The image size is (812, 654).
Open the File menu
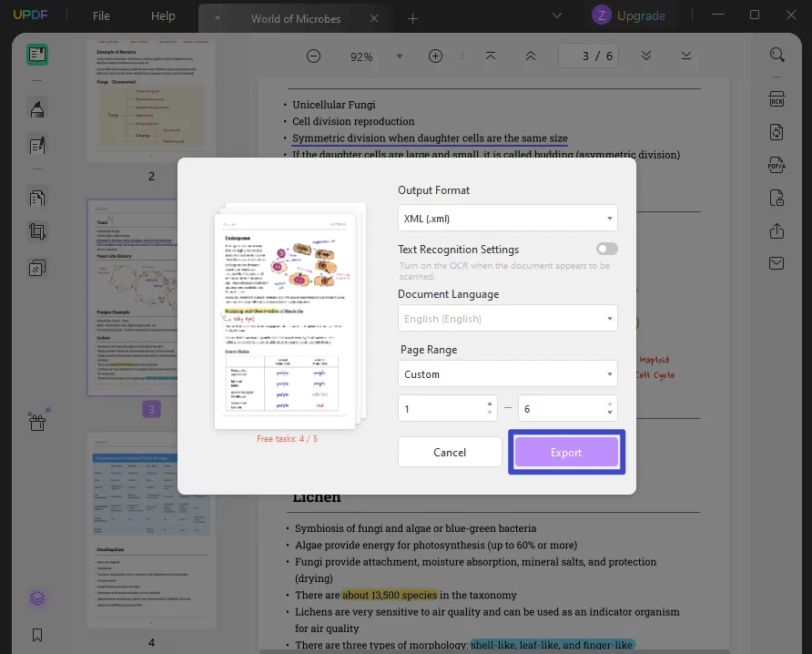(x=100, y=15)
